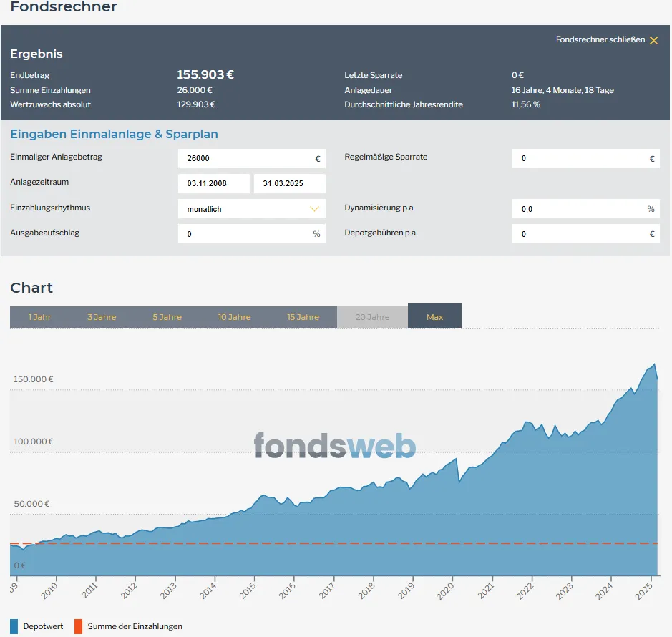Show the 10 Jahre chart period

point(234,317)
